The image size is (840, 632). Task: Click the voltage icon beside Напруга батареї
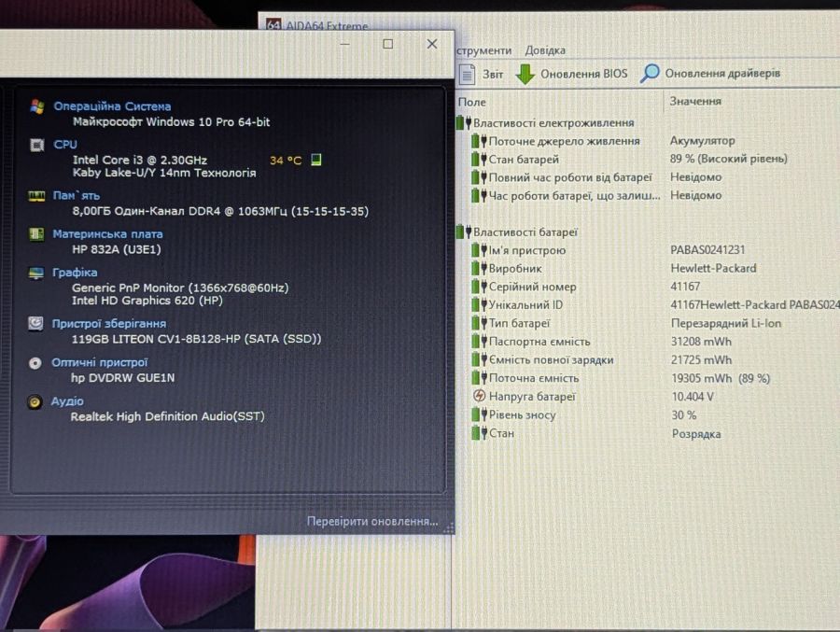(479, 396)
